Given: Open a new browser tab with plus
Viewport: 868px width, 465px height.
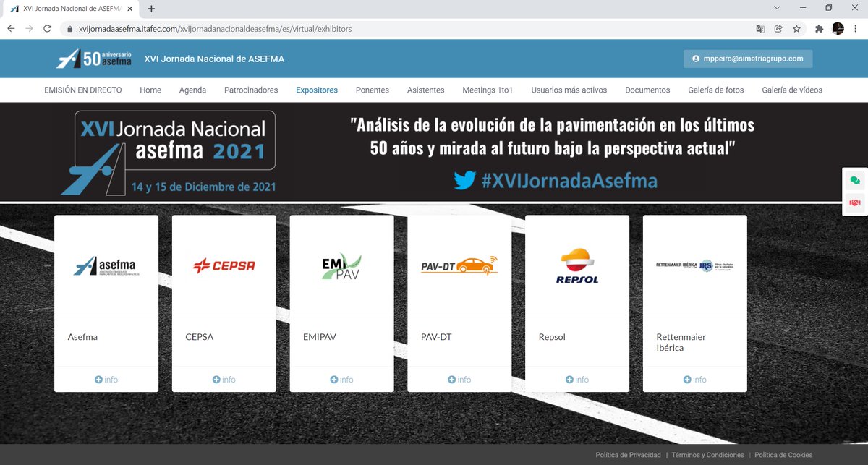Looking at the screenshot, I should (x=152, y=9).
